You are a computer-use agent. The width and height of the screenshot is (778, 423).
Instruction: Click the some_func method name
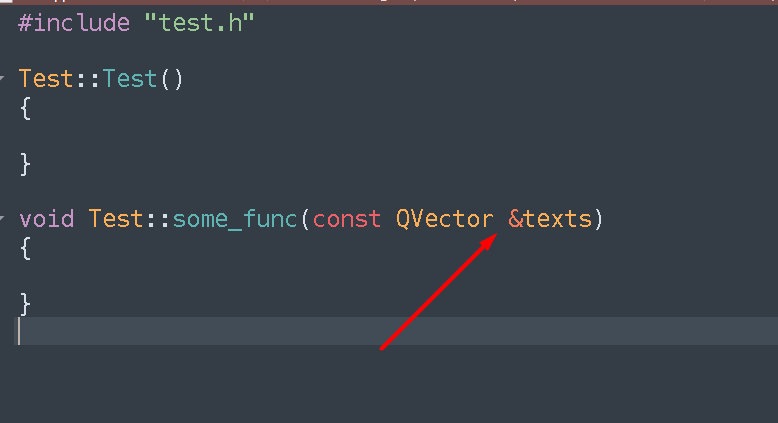click(x=235, y=218)
